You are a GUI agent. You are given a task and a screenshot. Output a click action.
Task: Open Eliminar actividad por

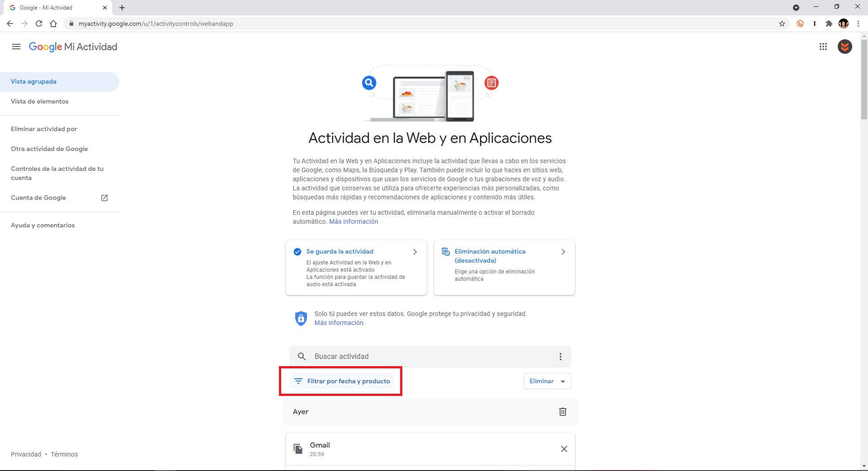(x=44, y=129)
